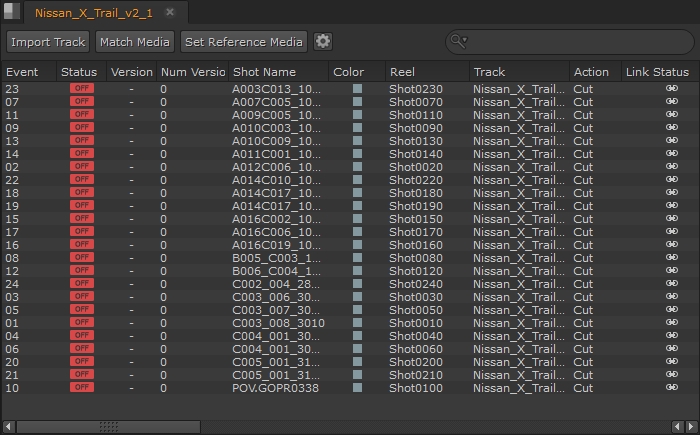The width and height of the screenshot is (700, 435).
Task: Click the Import Track button
Action: coord(47,42)
